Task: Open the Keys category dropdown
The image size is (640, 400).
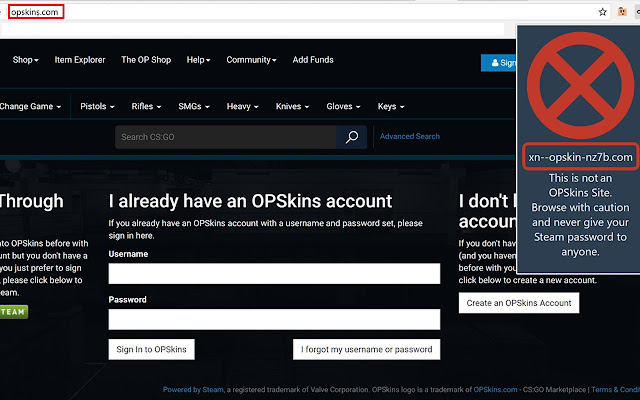Action: (391, 106)
